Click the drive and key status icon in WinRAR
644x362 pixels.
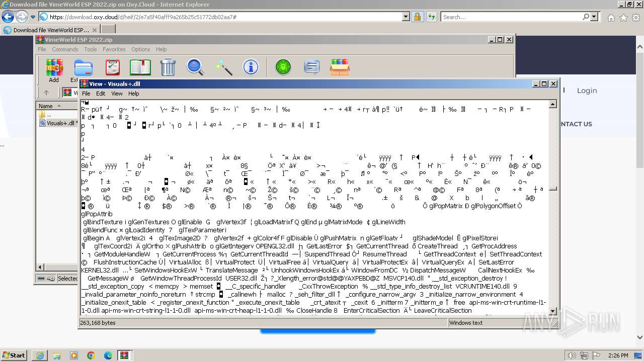coord(47,279)
